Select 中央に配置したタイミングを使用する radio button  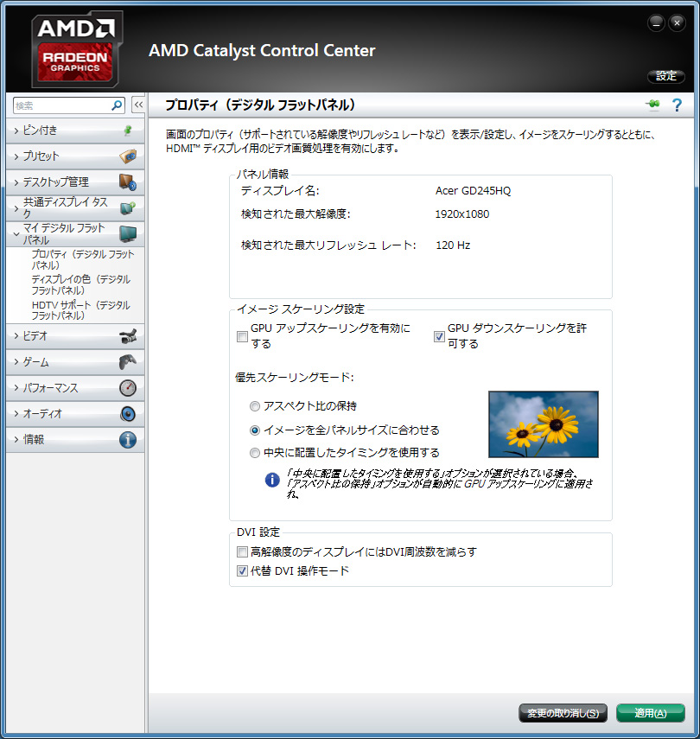pos(255,453)
